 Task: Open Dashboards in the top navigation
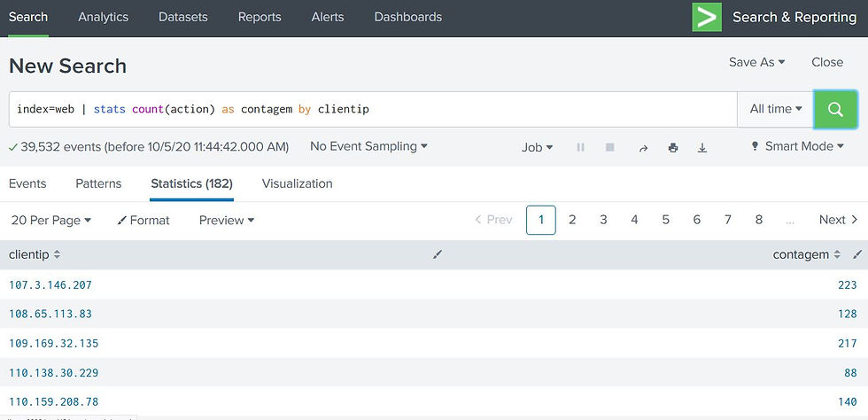(x=408, y=17)
